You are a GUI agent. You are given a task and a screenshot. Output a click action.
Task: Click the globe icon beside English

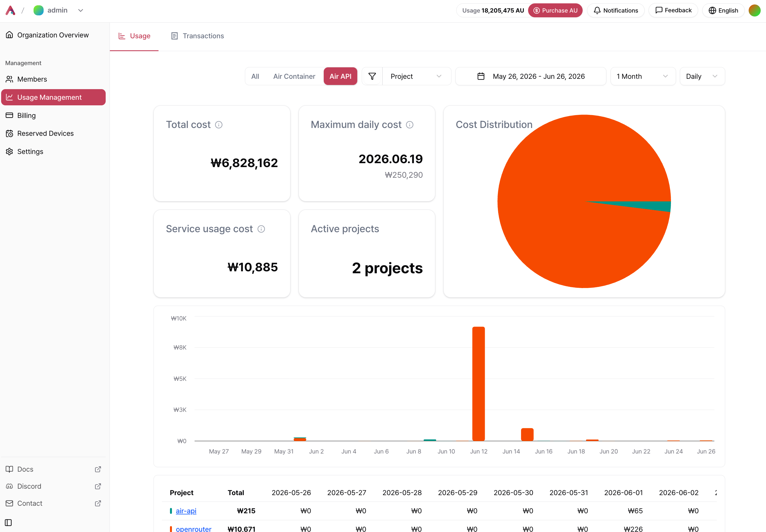click(712, 10)
